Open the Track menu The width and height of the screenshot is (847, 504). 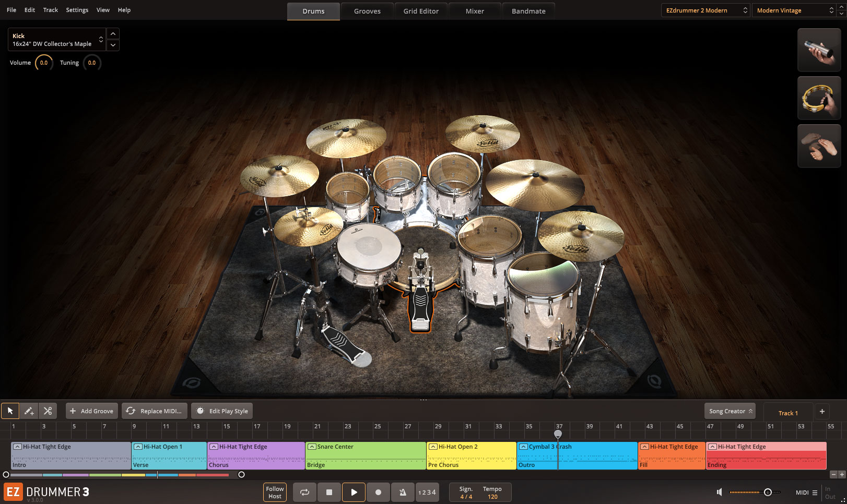click(x=50, y=9)
